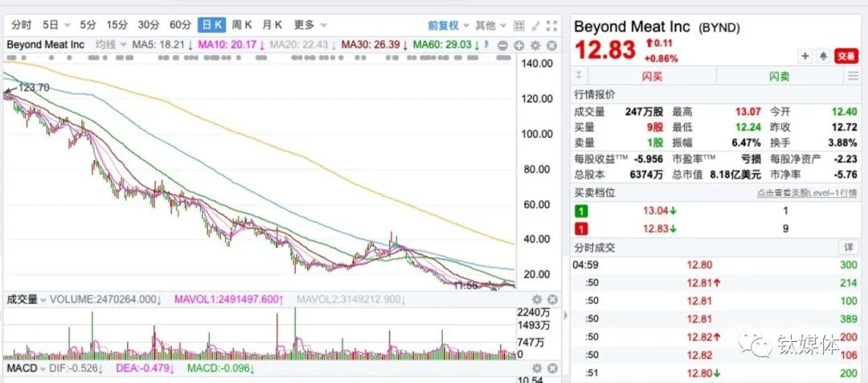Click the 分时成交 section header
This screenshot has height=383, width=868.
click(x=595, y=248)
